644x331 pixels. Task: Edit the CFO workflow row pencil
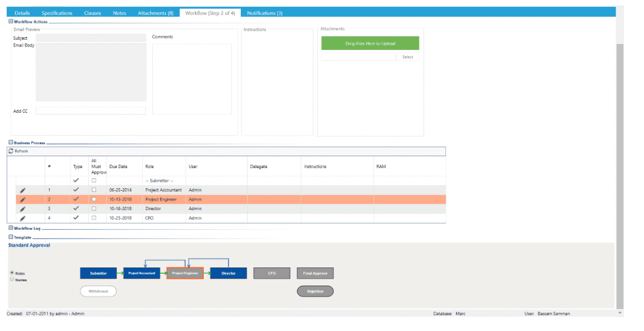pos(23,218)
